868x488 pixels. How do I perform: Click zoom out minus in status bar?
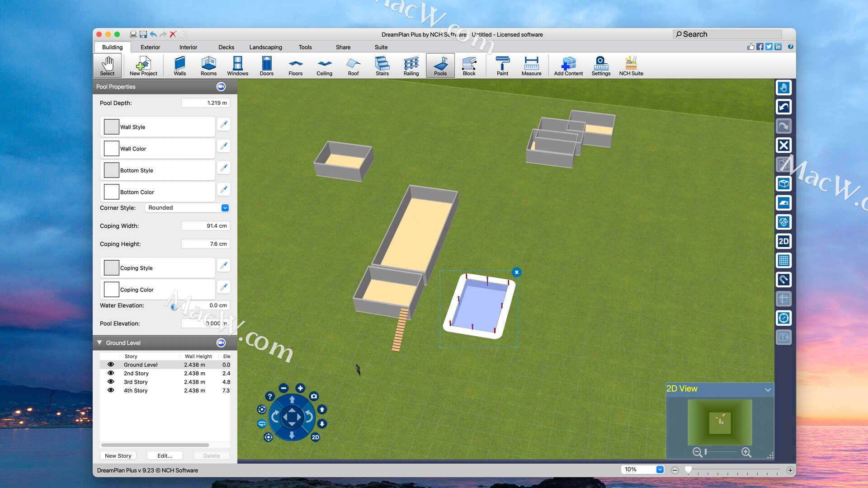675,470
